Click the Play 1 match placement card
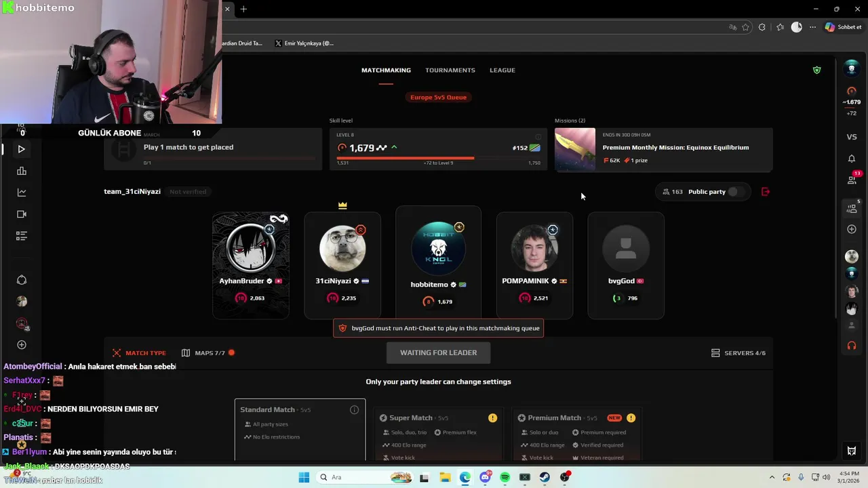 [x=213, y=150]
